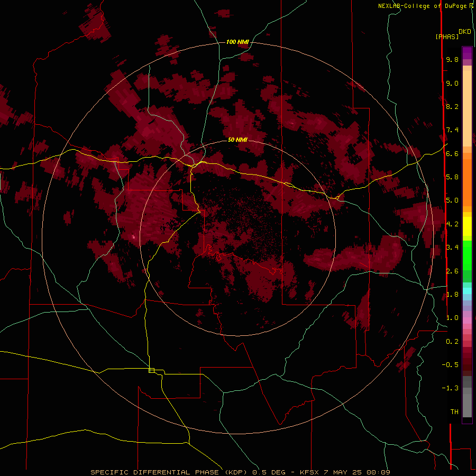Click the 1.8 value on the color scale

(452, 295)
